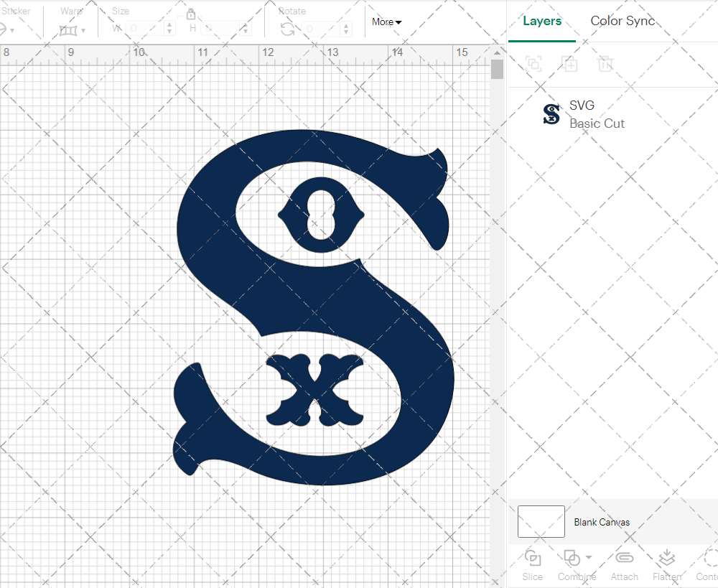The image size is (718, 588).
Task: Click the Flatten tool
Action: point(667,565)
